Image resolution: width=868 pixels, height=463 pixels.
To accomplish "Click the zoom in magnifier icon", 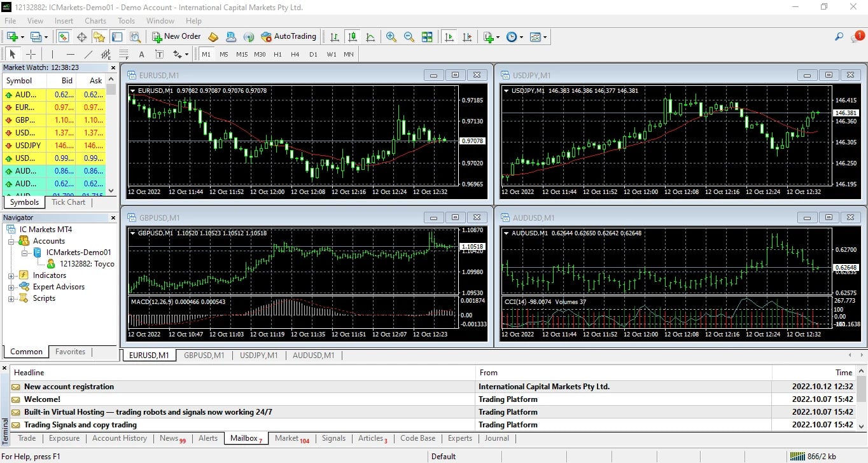I will 391,37.
